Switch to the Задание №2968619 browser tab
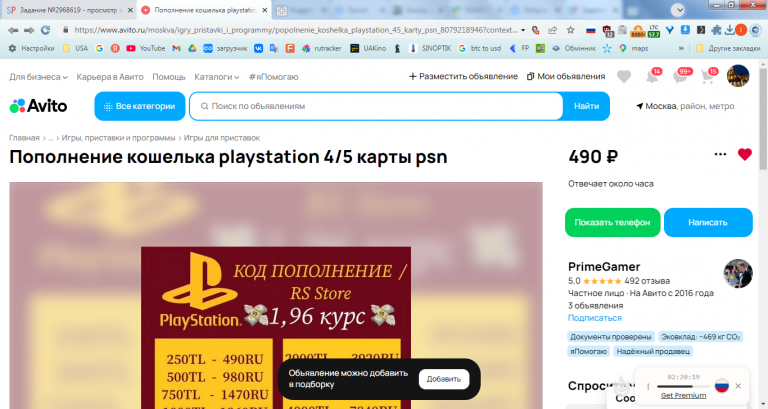Viewport: 768px width, 409px height. [69, 10]
